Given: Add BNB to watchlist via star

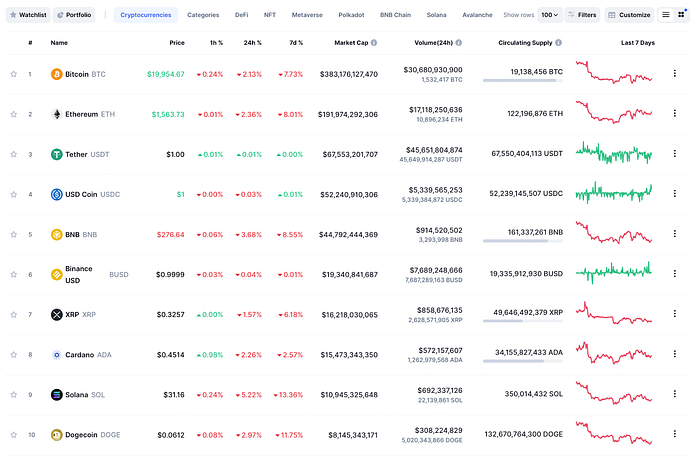Looking at the screenshot, I should [13, 234].
